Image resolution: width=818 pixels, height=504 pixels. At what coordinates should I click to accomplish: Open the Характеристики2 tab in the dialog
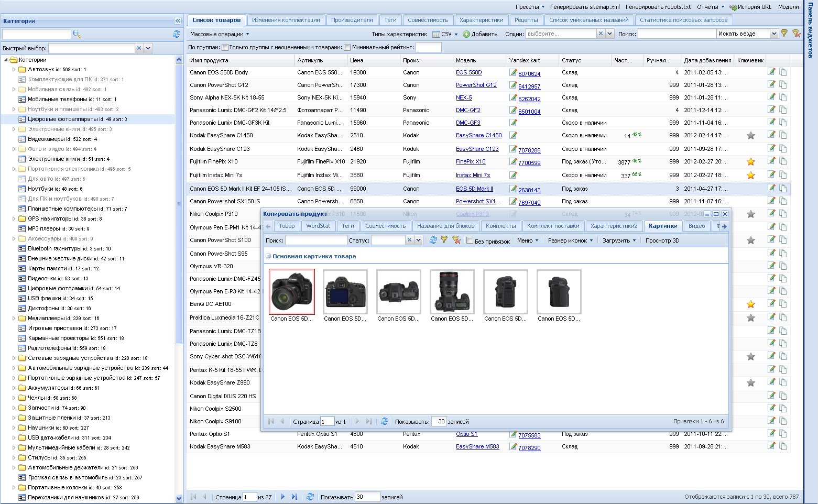pos(614,226)
